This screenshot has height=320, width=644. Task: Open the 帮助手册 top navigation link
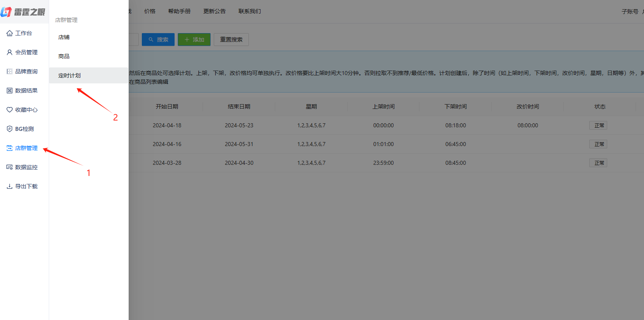(179, 11)
